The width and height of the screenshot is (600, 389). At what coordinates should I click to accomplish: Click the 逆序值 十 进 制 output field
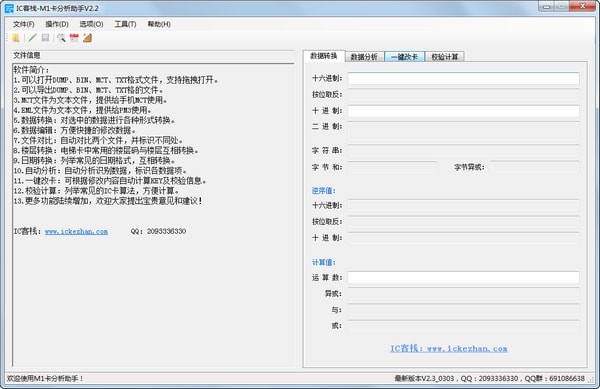click(x=463, y=238)
